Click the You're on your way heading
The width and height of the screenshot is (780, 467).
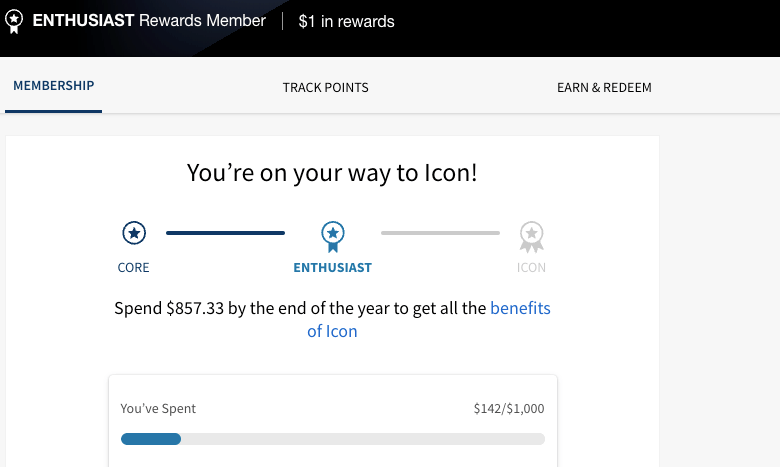(332, 173)
